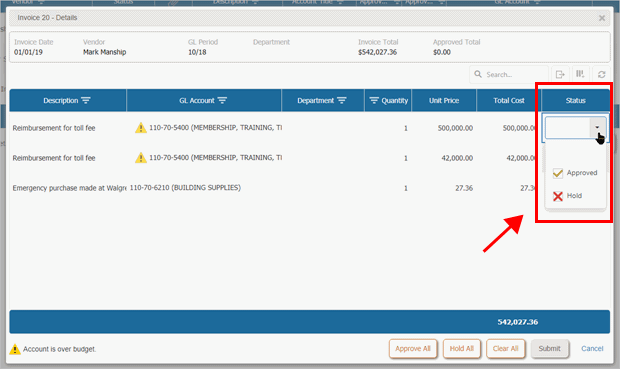This screenshot has width=620, height=369.
Task: Click unit price 500,000.00 cell
Action: tap(455, 128)
